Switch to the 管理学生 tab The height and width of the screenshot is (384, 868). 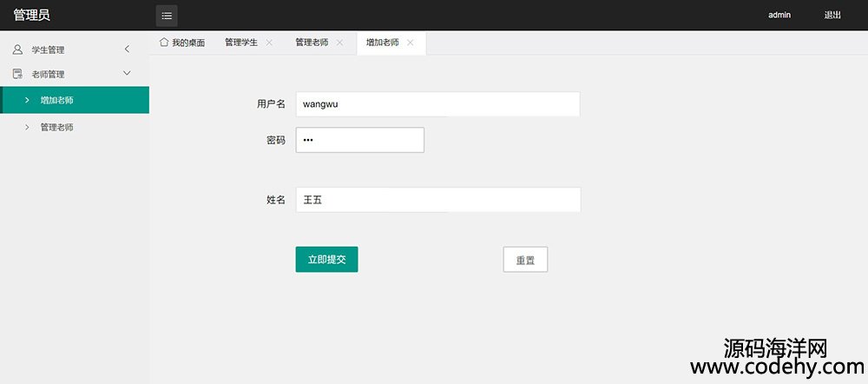click(x=240, y=43)
